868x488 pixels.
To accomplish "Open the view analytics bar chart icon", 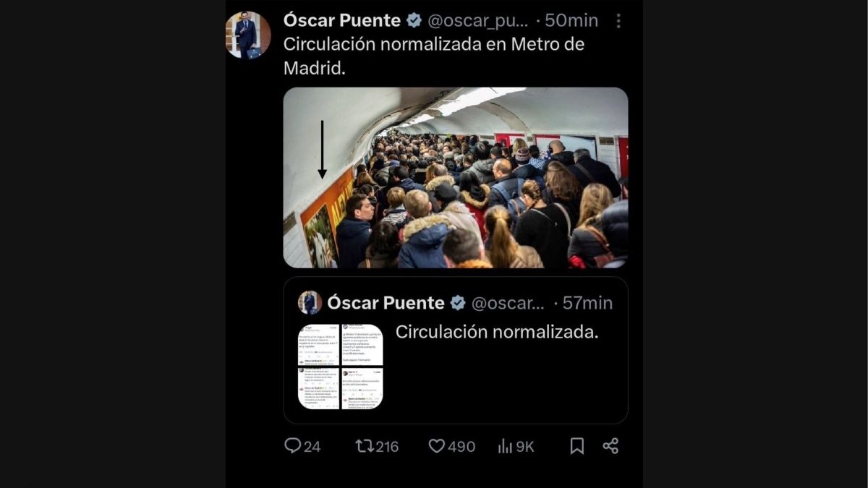I will click(x=505, y=446).
